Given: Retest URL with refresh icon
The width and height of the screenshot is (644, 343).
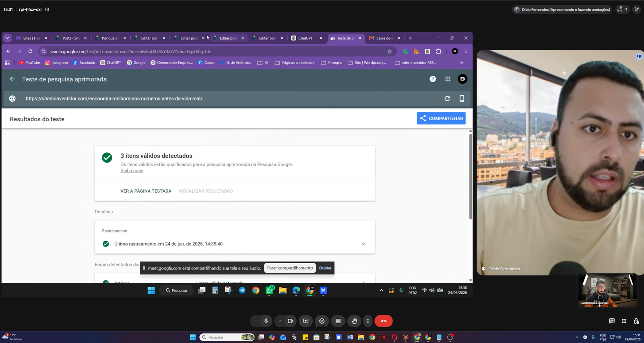Looking at the screenshot, I should pos(447,99).
